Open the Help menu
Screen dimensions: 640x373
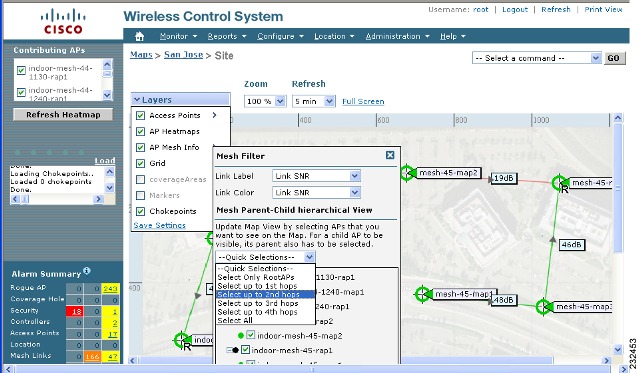pyautogui.click(x=453, y=36)
